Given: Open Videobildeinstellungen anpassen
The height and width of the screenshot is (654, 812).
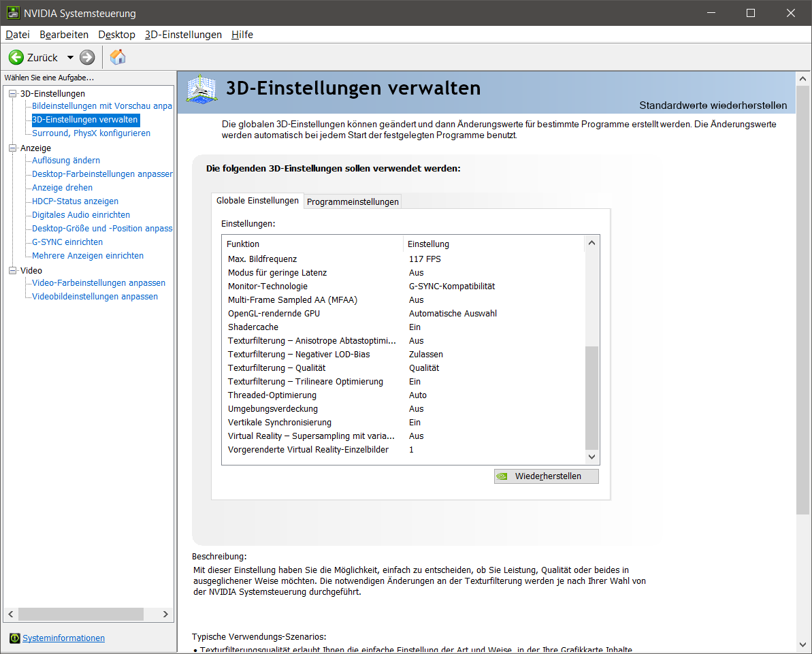Looking at the screenshot, I should tap(95, 296).
